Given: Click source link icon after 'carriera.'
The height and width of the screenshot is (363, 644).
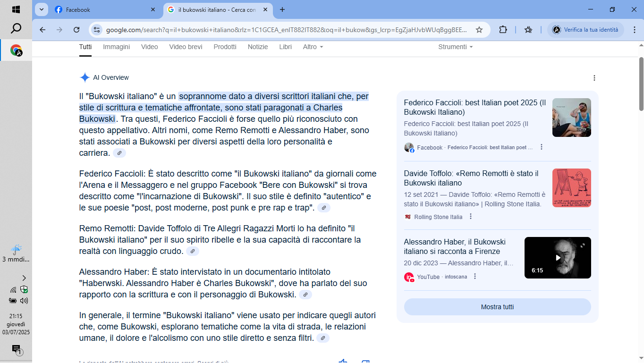Looking at the screenshot, I should 119,153.
